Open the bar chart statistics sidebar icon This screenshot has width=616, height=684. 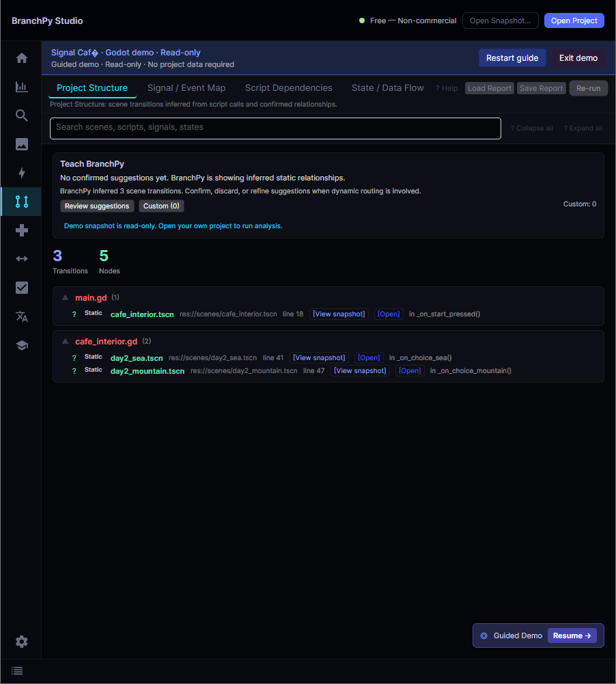[21, 87]
